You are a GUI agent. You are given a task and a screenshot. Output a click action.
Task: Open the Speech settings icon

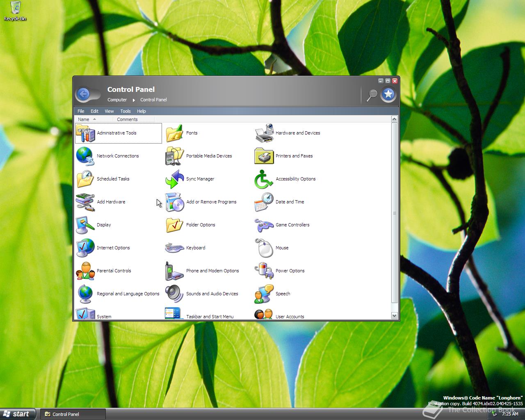click(264, 294)
